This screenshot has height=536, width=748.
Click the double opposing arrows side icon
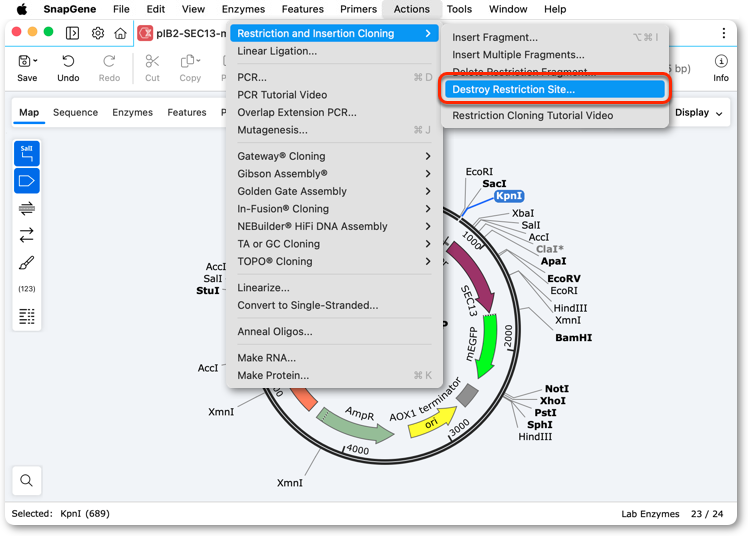pos(27,235)
